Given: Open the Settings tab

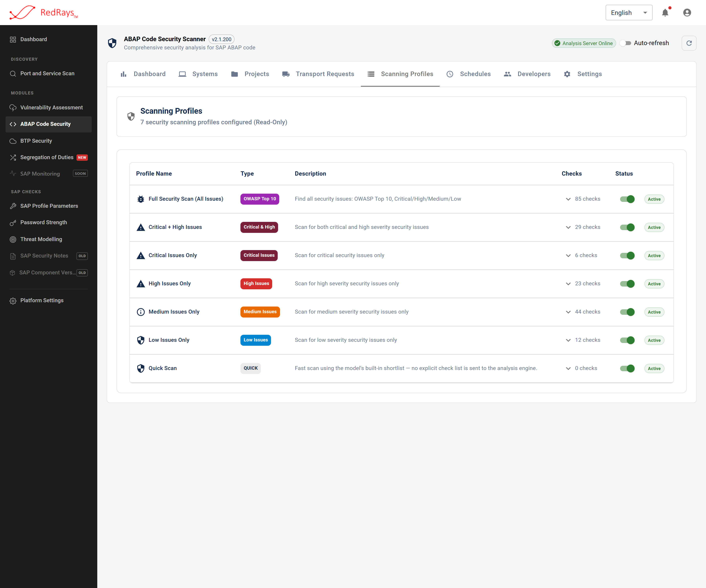Looking at the screenshot, I should click(583, 74).
